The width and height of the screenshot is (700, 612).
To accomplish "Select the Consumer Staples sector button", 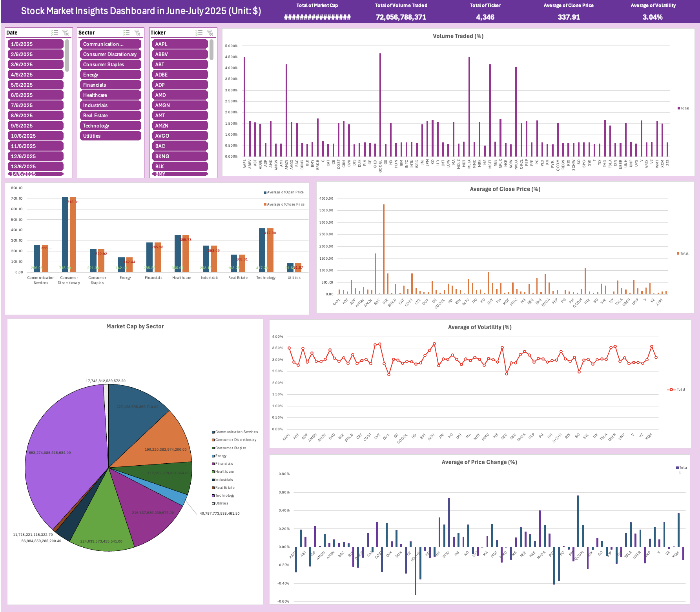I will point(111,64).
